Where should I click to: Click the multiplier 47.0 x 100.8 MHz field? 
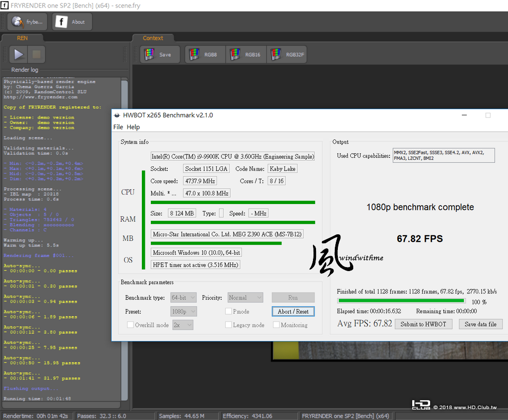207,193
